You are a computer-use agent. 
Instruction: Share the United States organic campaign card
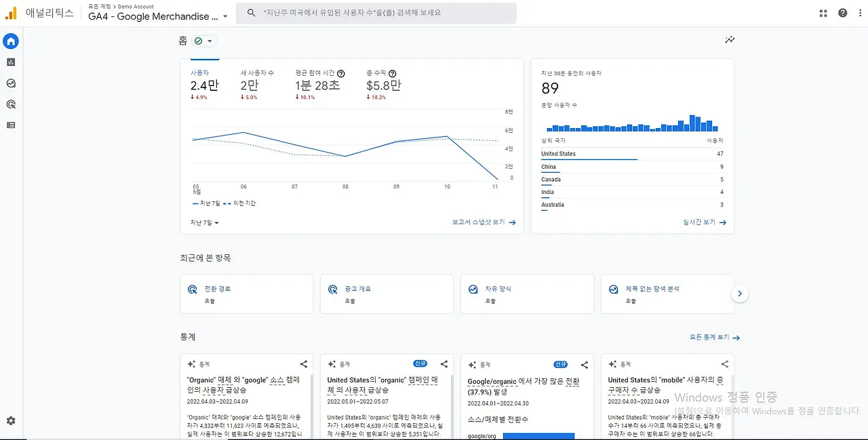point(444,364)
